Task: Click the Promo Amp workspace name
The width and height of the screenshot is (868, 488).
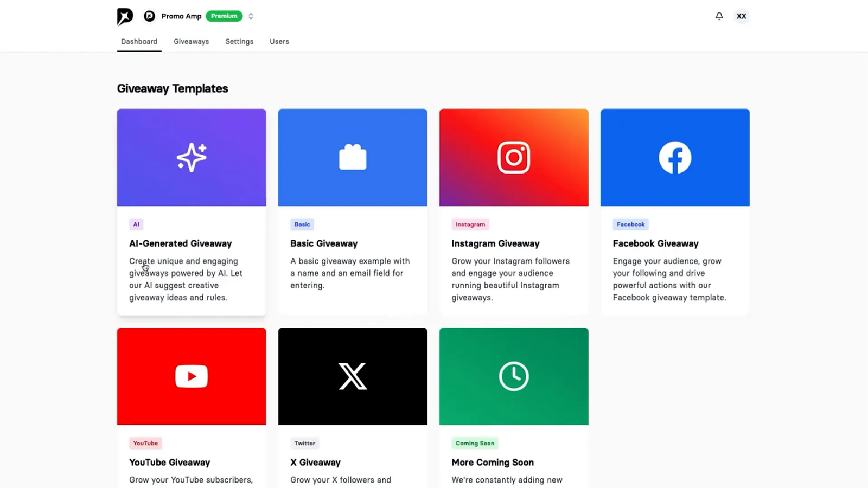Action: pos(181,16)
